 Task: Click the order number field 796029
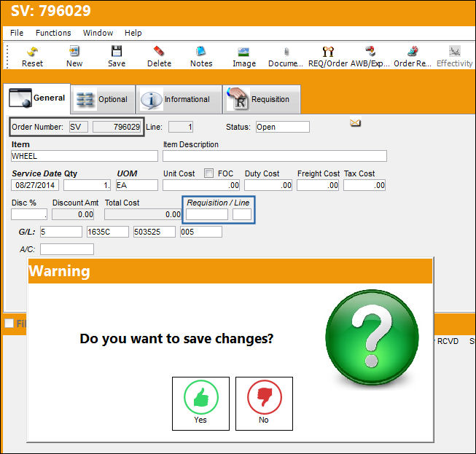click(x=117, y=127)
